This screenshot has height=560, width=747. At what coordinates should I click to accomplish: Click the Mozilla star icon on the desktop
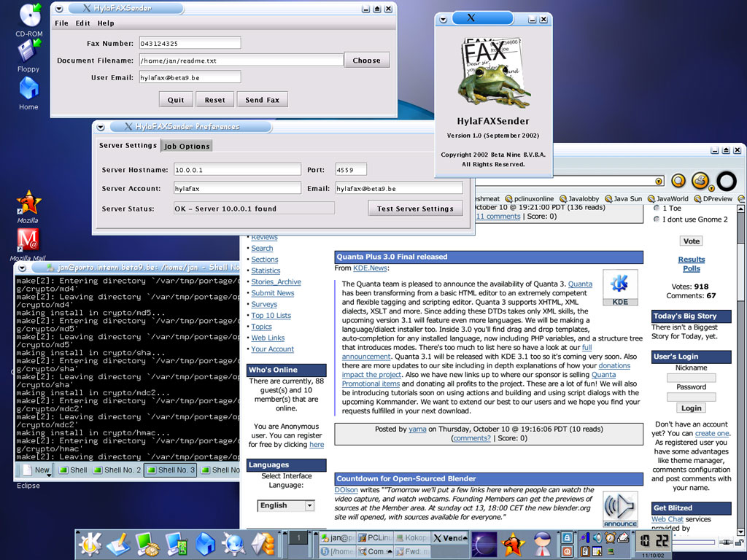28,201
